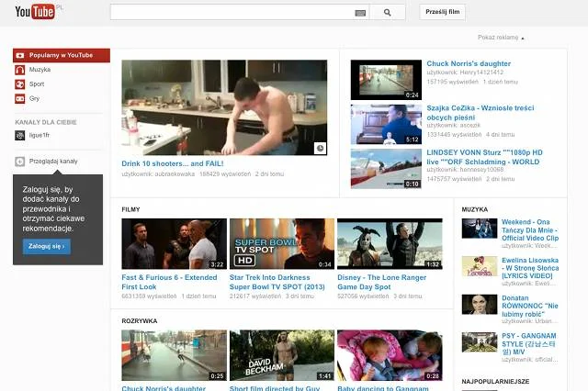Play the Drink 10 shooters featured thumbnail
The image size is (588, 391).
(x=224, y=107)
